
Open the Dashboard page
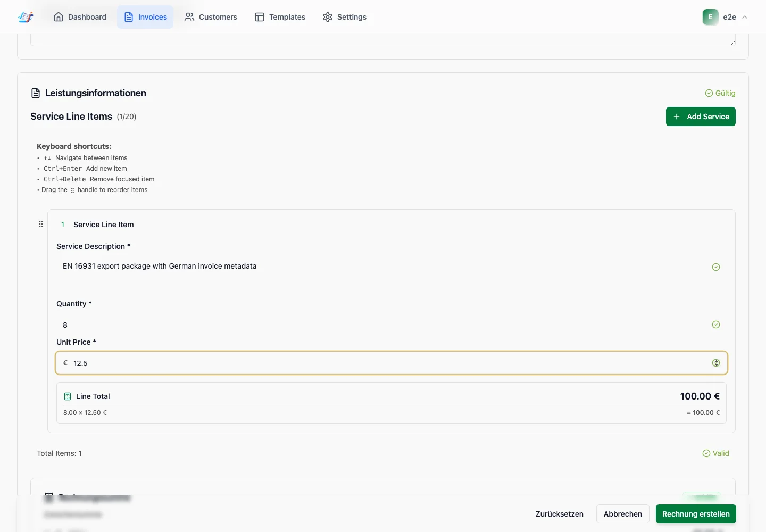coord(80,17)
